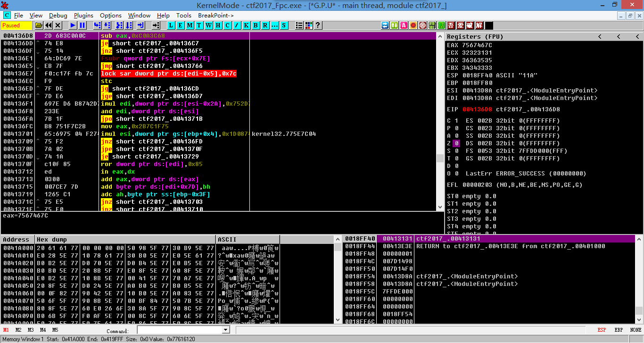644x343 pixels.
Task: Select the highlighted Z flag value
Action: click(x=456, y=143)
